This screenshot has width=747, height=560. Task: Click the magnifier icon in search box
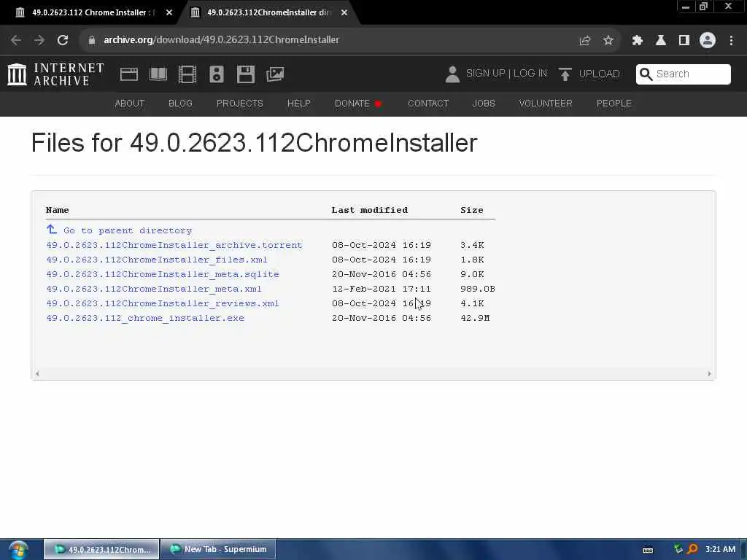646,74
